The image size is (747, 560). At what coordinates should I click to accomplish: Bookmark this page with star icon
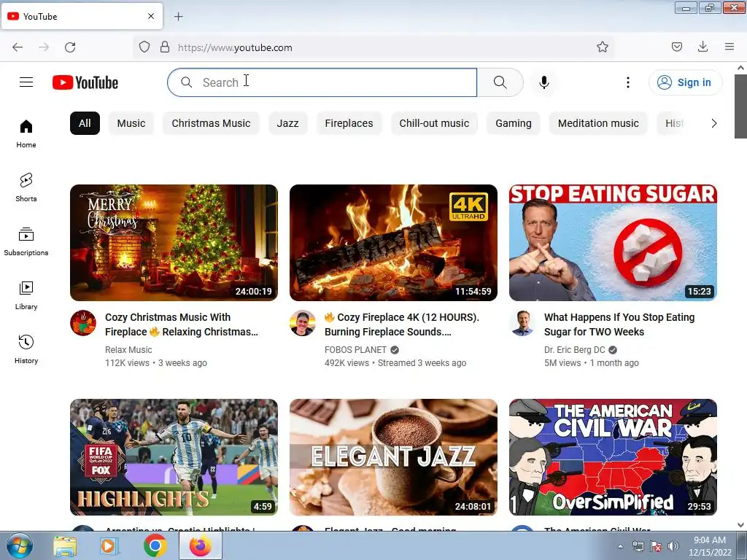[x=602, y=47]
